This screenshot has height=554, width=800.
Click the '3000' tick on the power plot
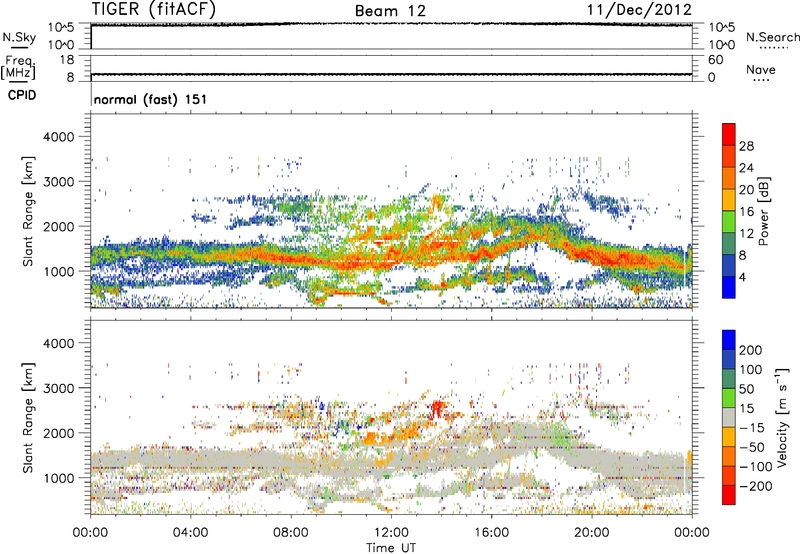[58, 182]
